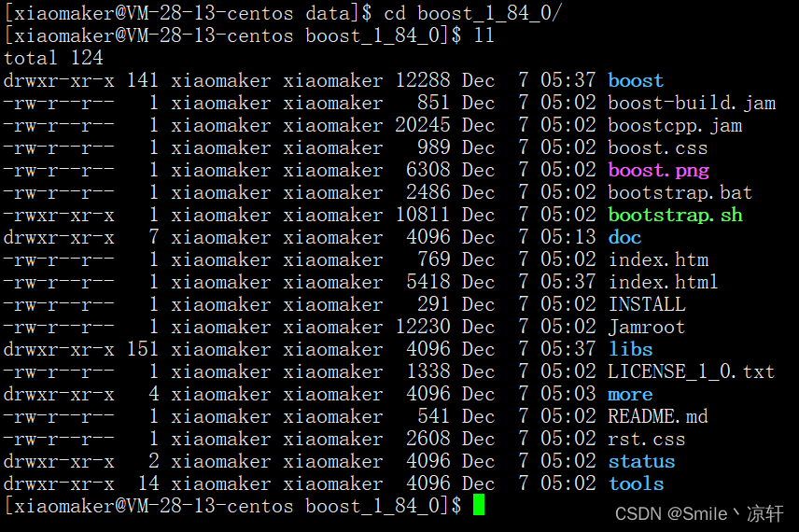Click the size value 1338 of LICENSE_1_0.txt
Screen dimensions: 799x532
coord(428,372)
